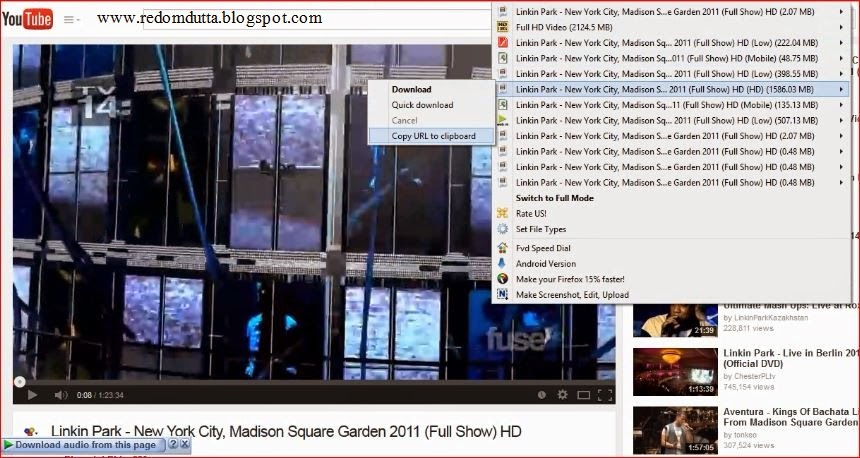Choose Copy URL to clipboard

coord(432,136)
